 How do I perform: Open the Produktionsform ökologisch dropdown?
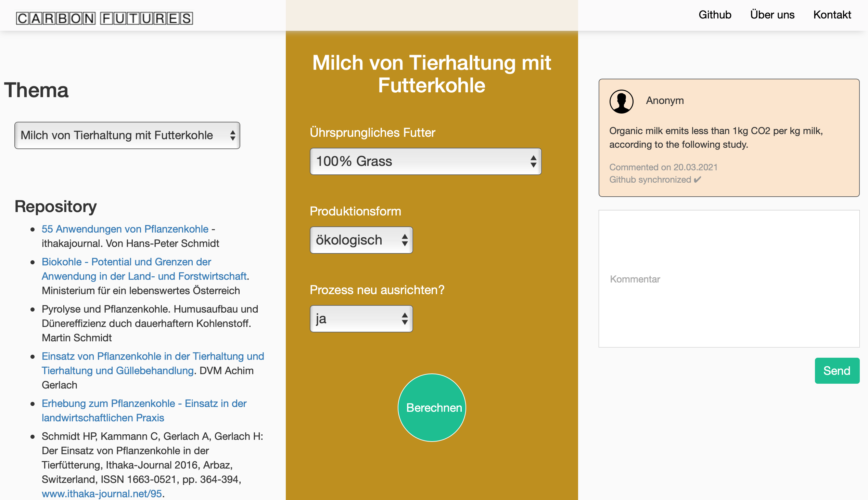[x=361, y=240]
